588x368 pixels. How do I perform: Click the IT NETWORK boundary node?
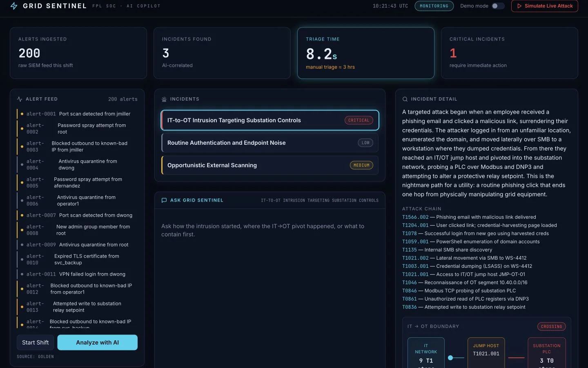coord(426,353)
